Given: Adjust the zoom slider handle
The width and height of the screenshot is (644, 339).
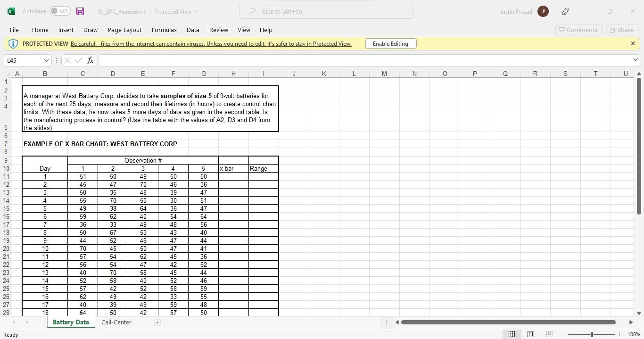Looking at the screenshot, I should 592,334.
